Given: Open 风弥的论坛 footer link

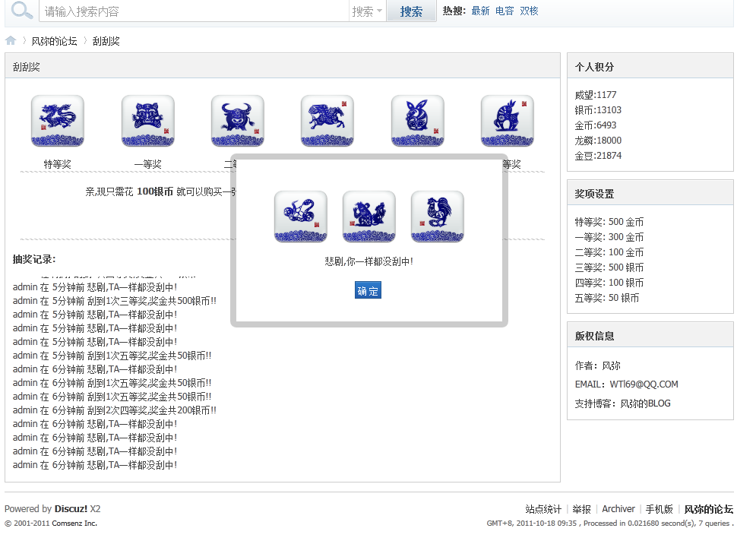Looking at the screenshot, I should (x=709, y=509).
